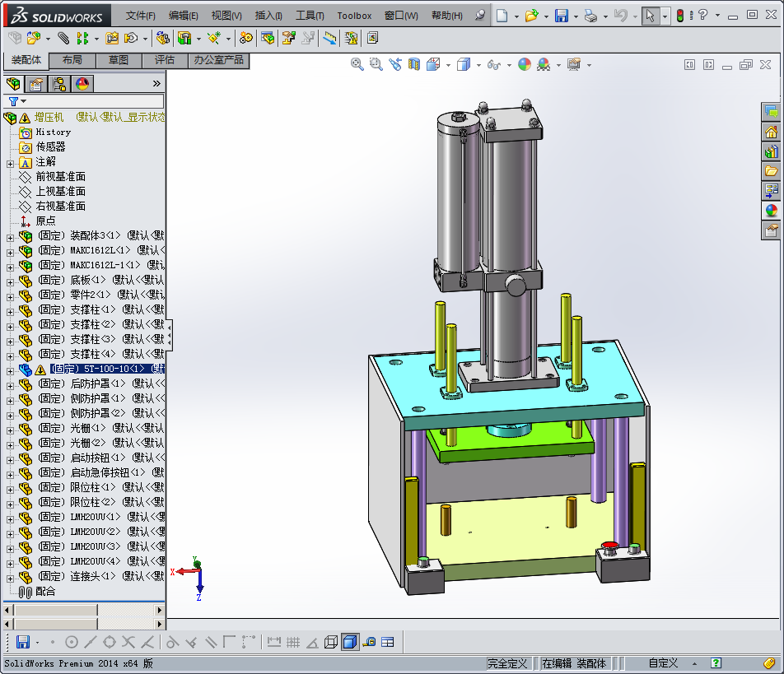Click the Apply Scene icon
This screenshot has height=674, width=784.
544,64
